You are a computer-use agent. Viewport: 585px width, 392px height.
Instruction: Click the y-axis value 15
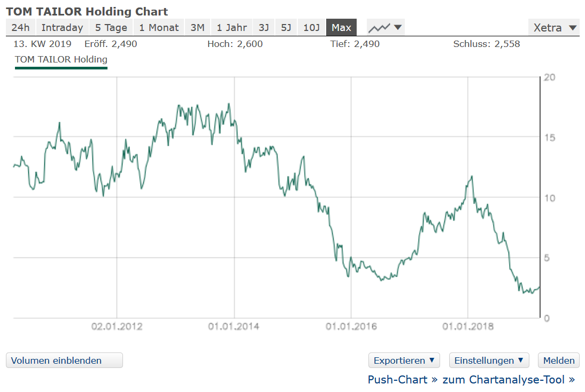pyautogui.click(x=550, y=138)
